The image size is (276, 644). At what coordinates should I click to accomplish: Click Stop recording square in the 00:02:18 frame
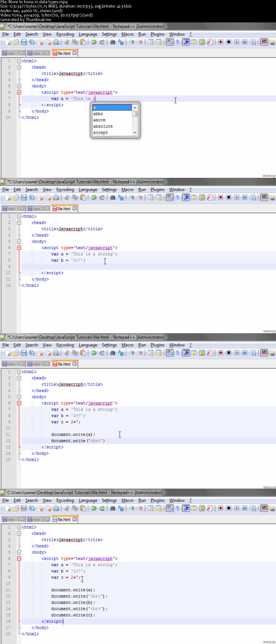click(x=229, y=353)
